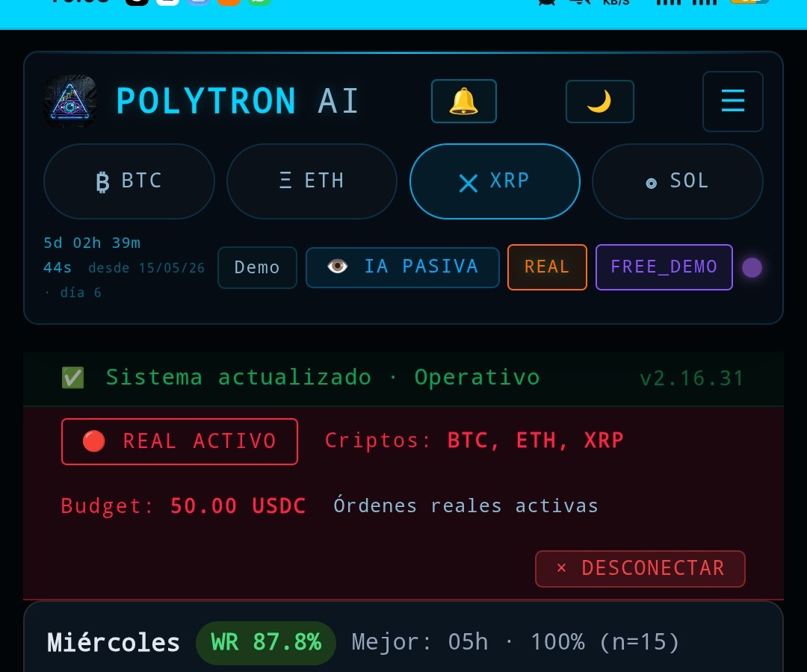Switch to Demo mode

[257, 267]
